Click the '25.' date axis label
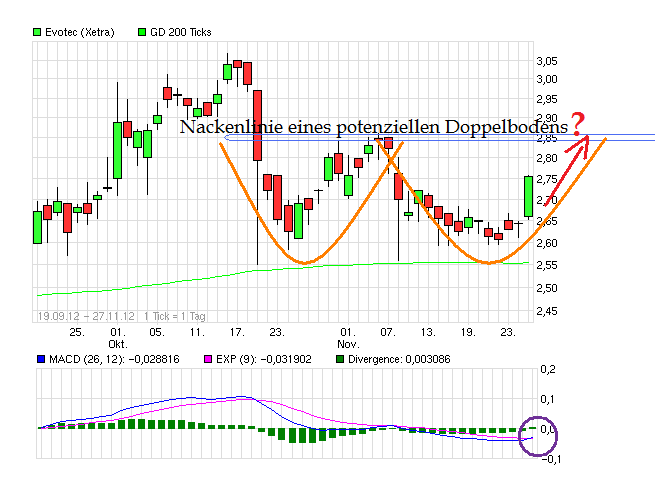The width and height of the screenshot is (655, 499). pyautogui.click(x=77, y=332)
